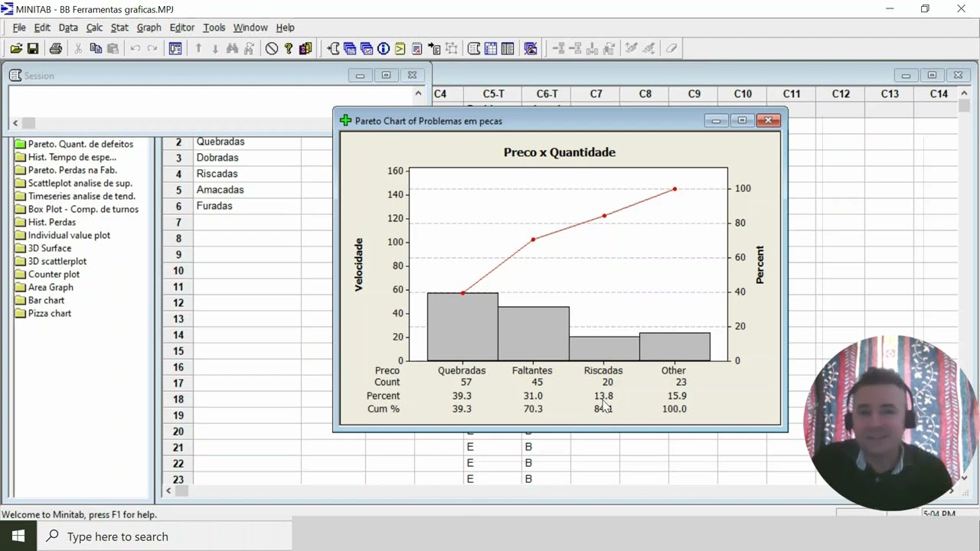Click the Help question mark icon

(289, 48)
